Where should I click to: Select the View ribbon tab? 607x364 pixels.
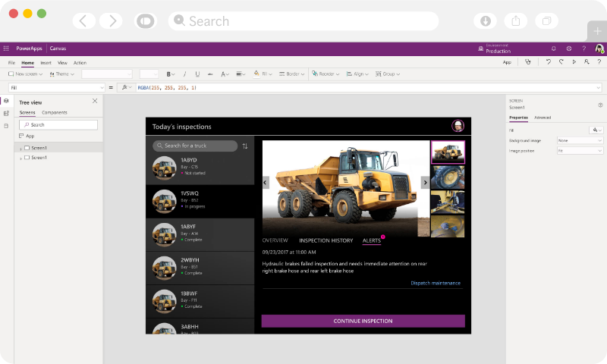[x=62, y=63]
